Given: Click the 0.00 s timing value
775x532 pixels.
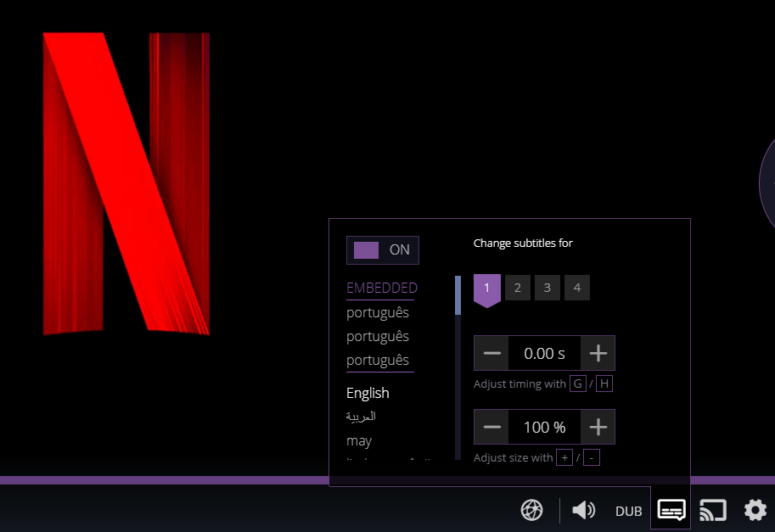Looking at the screenshot, I should coord(544,354).
